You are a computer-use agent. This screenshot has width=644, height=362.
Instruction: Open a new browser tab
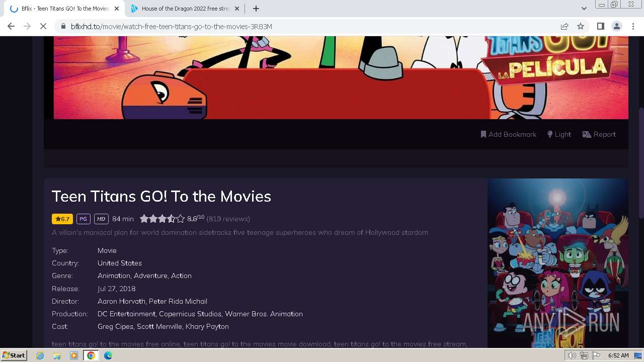tap(256, 9)
